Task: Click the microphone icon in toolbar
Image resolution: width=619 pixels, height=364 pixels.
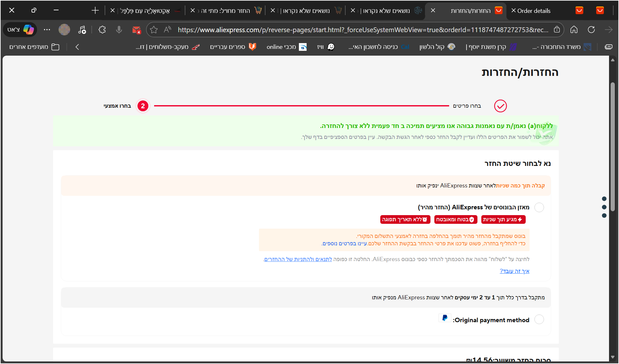Action: (x=119, y=30)
